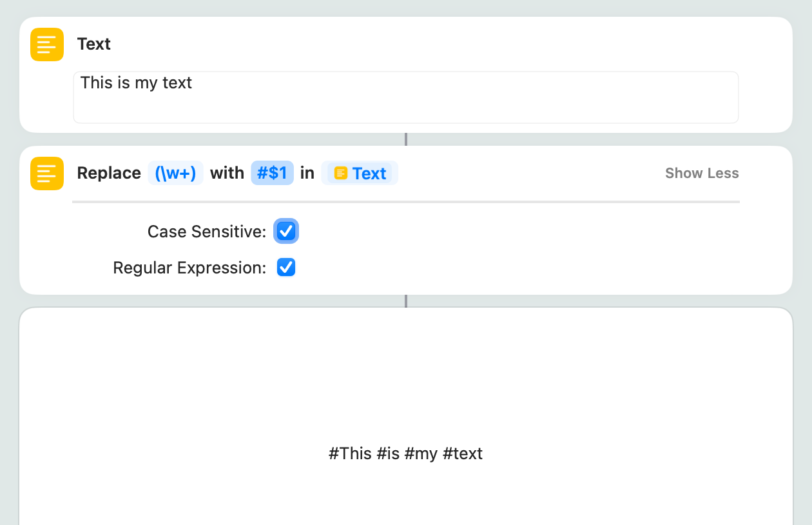Image resolution: width=812 pixels, height=525 pixels.
Task: Click the divider line under Replace header
Action: pos(405,202)
